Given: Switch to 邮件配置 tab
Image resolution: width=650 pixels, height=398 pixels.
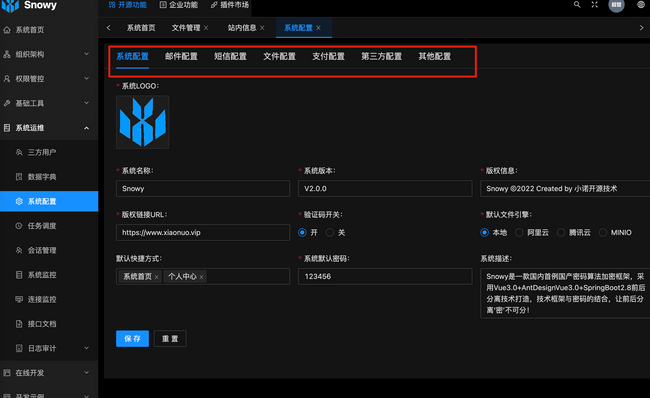Looking at the screenshot, I should pos(181,56).
